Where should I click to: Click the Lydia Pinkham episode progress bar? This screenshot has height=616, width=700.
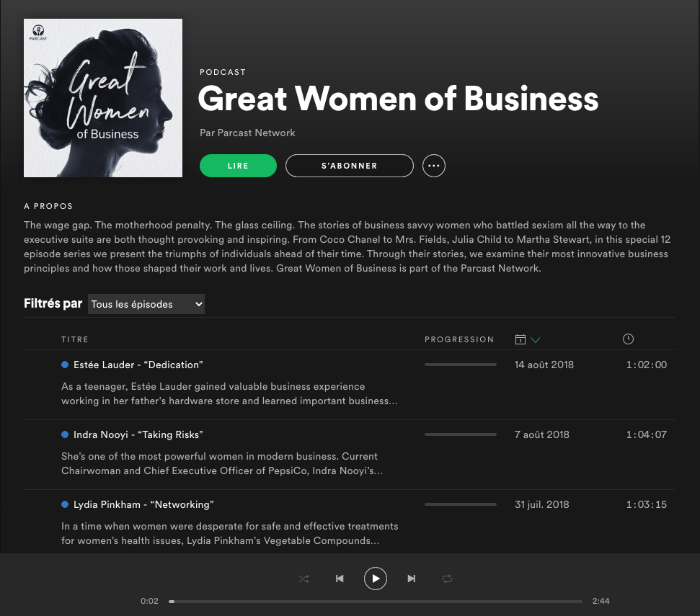click(x=460, y=504)
